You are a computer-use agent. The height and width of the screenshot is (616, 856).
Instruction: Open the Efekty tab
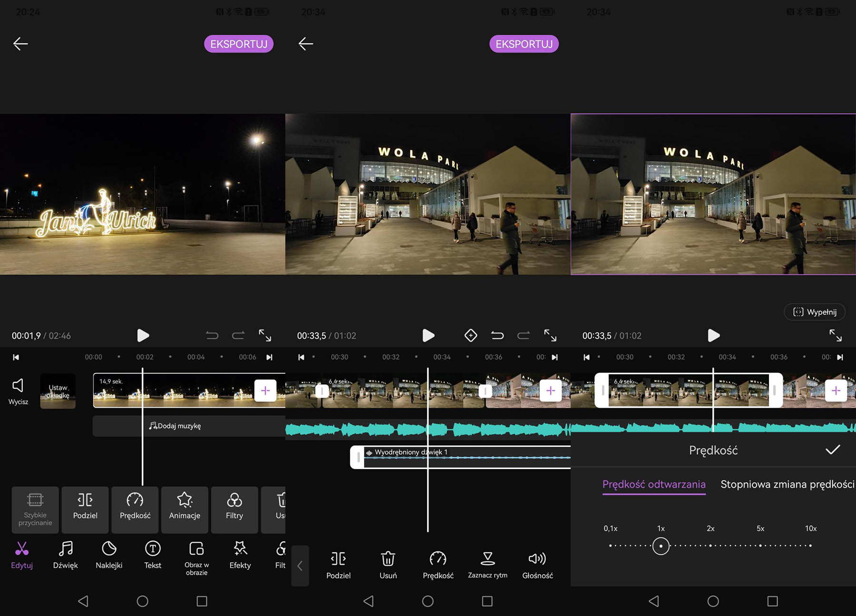point(240,555)
